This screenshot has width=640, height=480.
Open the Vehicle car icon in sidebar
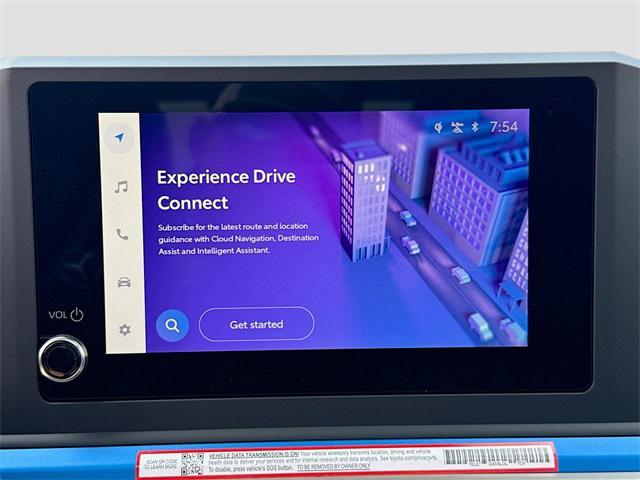click(124, 282)
